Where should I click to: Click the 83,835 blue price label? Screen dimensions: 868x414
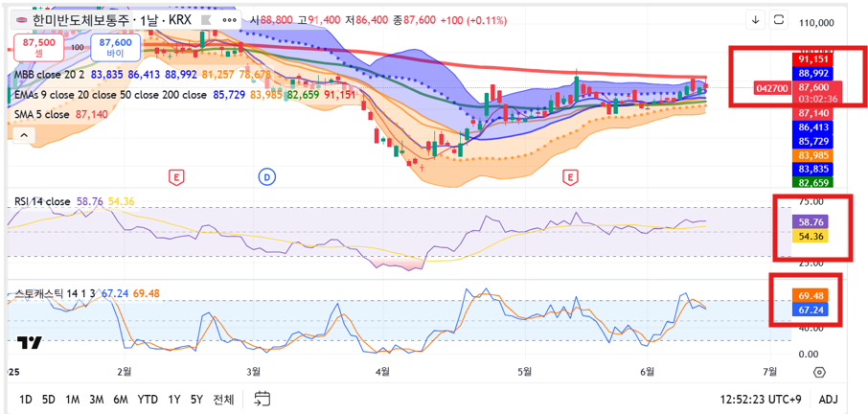click(812, 169)
